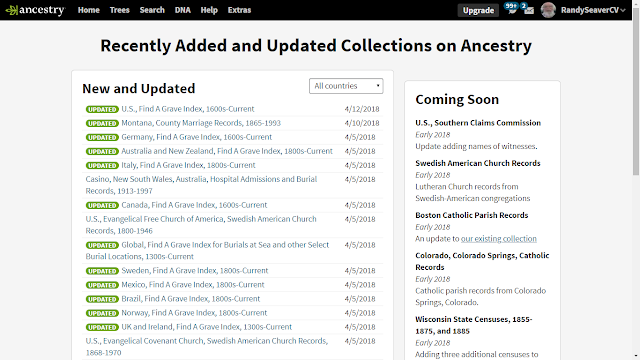Open Norway, Find A Grave Index link

(194, 313)
